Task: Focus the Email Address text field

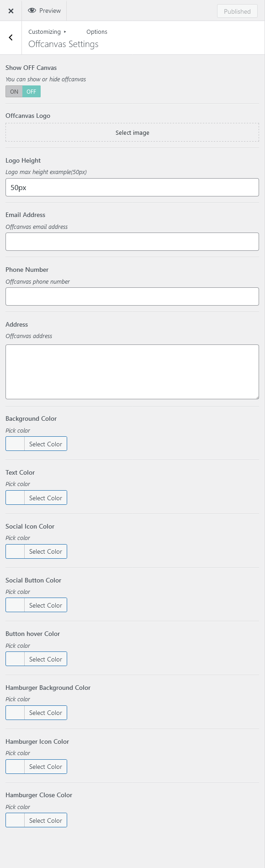Action: [132, 242]
